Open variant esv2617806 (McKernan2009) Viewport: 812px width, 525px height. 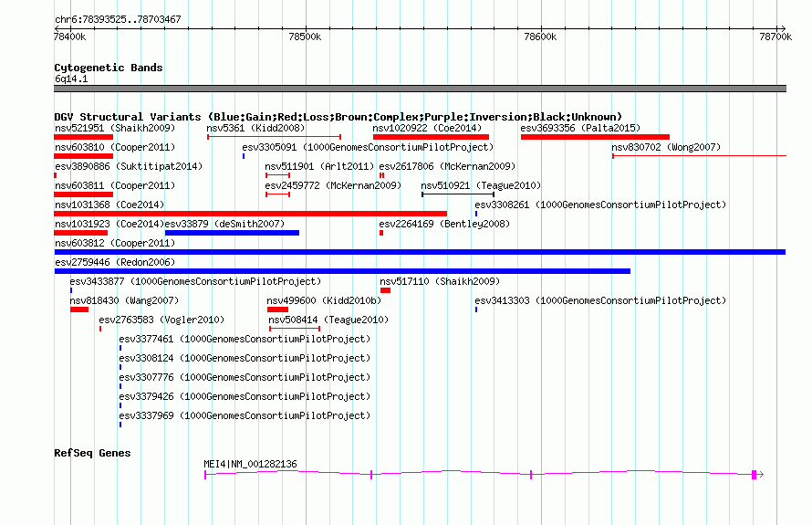pyautogui.click(x=447, y=166)
